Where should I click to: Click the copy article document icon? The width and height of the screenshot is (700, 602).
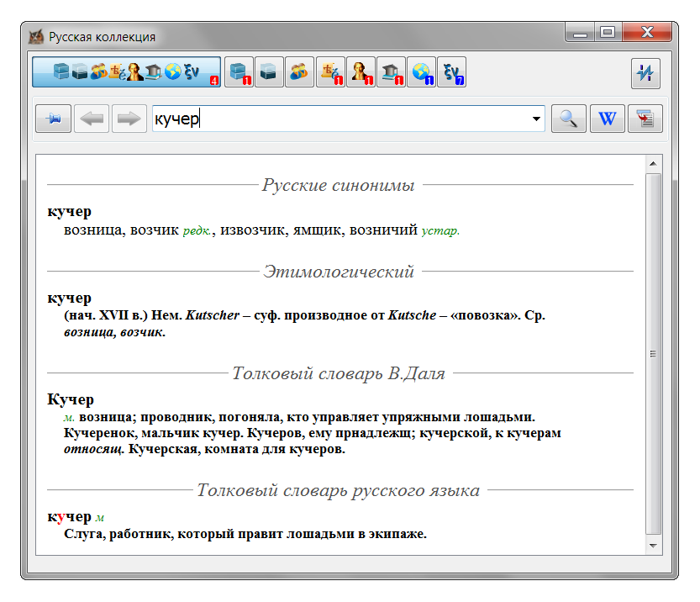click(645, 118)
